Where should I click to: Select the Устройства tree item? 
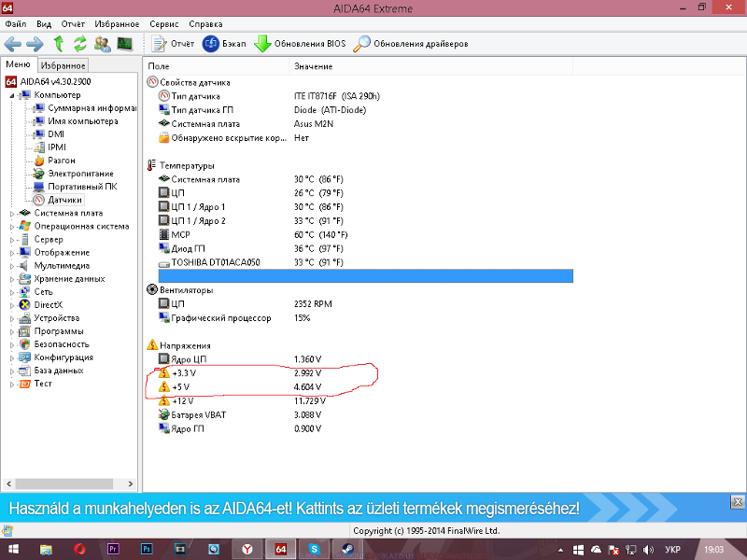(x=56, y=318)
